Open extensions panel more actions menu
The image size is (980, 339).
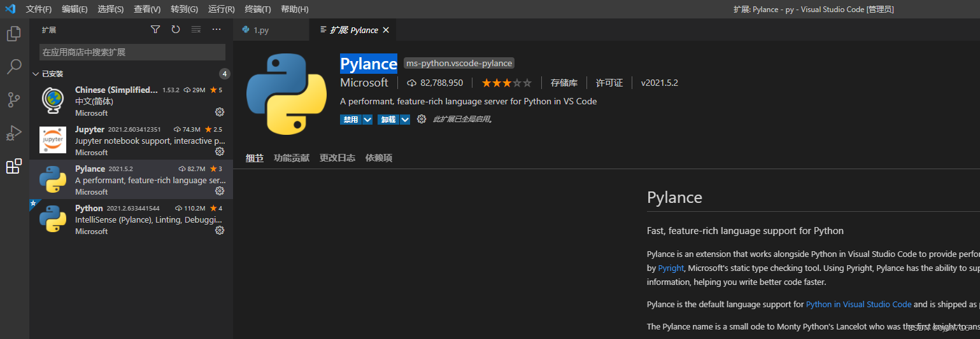[217, 29]
